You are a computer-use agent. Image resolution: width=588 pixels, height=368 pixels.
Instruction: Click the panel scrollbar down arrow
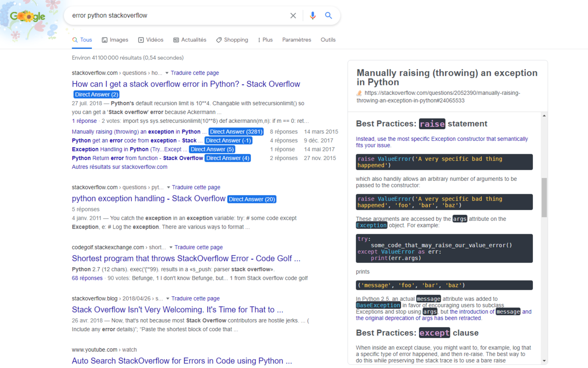pyautogui.click(x=544, y=361)
